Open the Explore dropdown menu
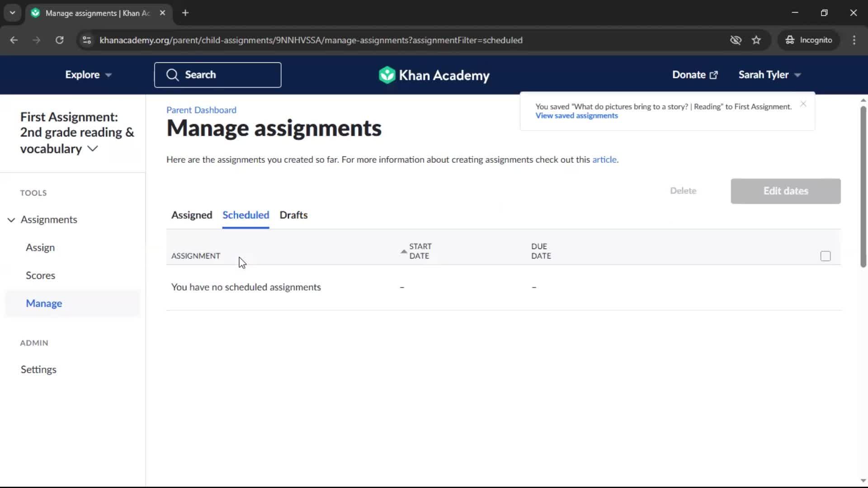 (x=88, y=75)
